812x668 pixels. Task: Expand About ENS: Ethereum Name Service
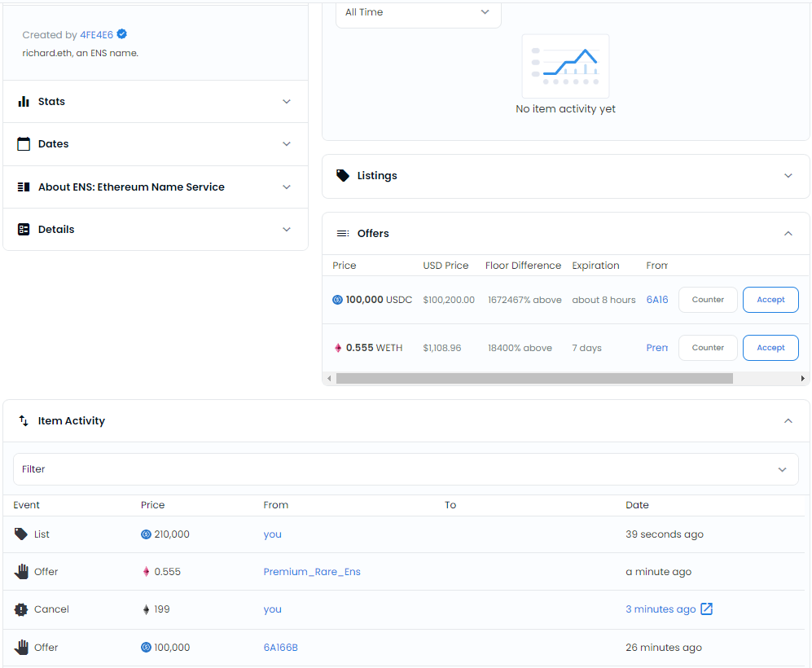(156, 187)
